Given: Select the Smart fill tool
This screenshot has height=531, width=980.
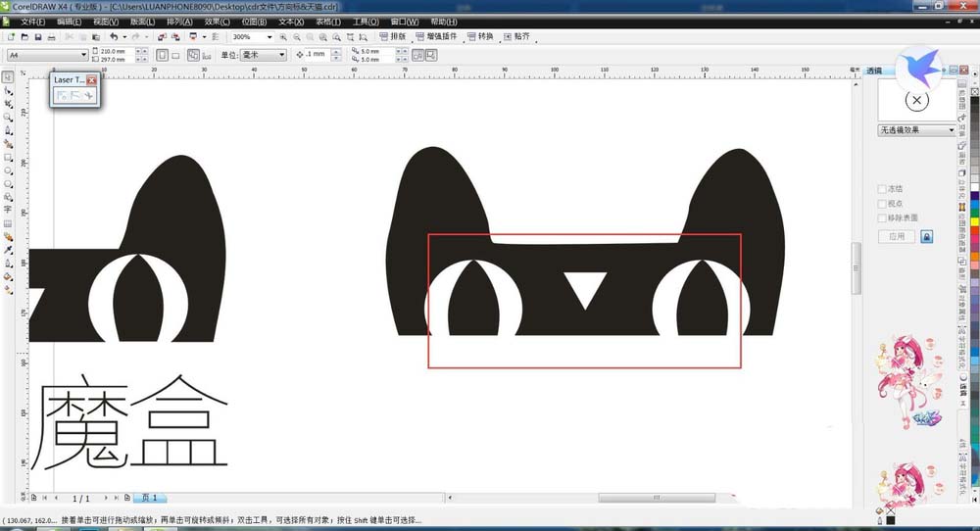Looking at the screenshot, I should 8,144.
